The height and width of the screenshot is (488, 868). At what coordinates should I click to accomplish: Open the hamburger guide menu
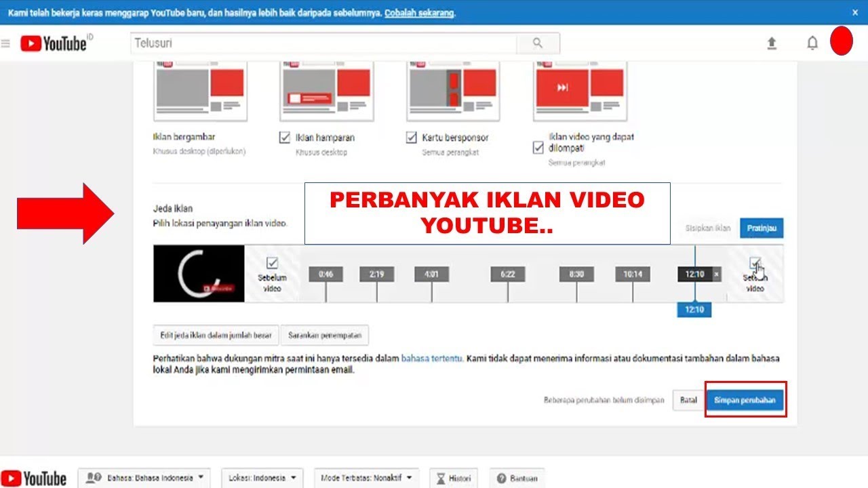click(x=5, y=43)
